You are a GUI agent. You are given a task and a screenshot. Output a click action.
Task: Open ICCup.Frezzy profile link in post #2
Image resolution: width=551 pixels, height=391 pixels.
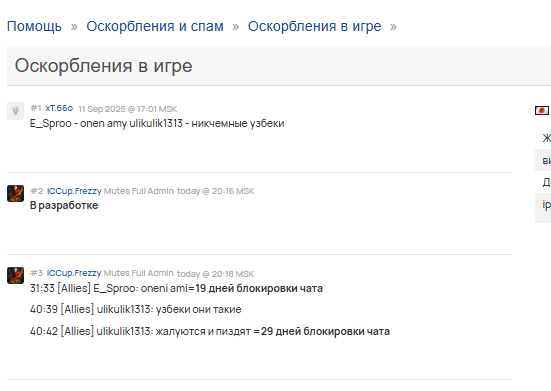[74, 191]
